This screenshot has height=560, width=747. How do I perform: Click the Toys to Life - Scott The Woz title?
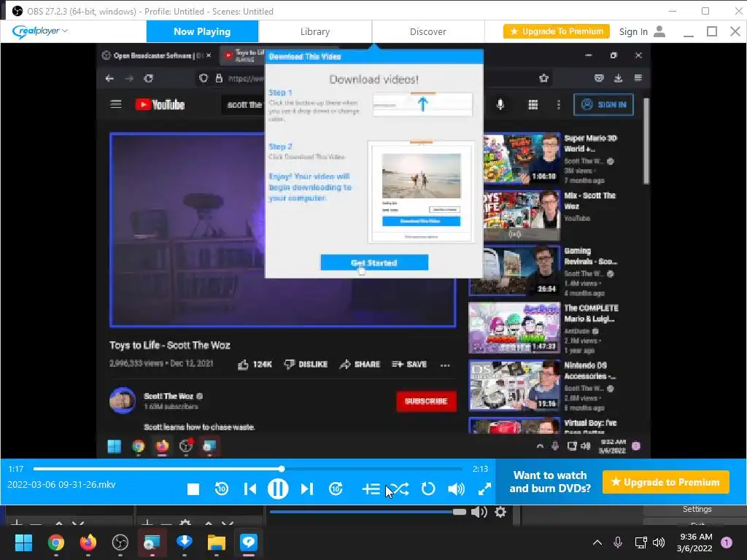point(169,345)
